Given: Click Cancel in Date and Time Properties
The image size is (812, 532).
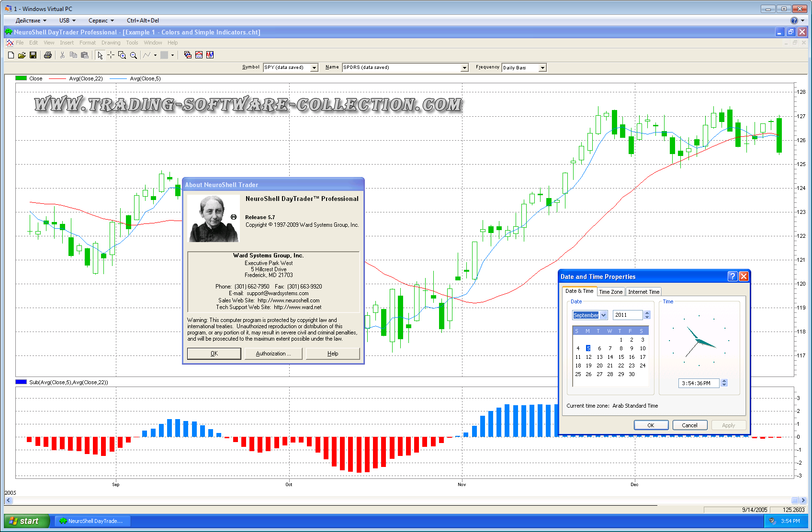Looking at the screenshot, I should click(x=689, y=425).
